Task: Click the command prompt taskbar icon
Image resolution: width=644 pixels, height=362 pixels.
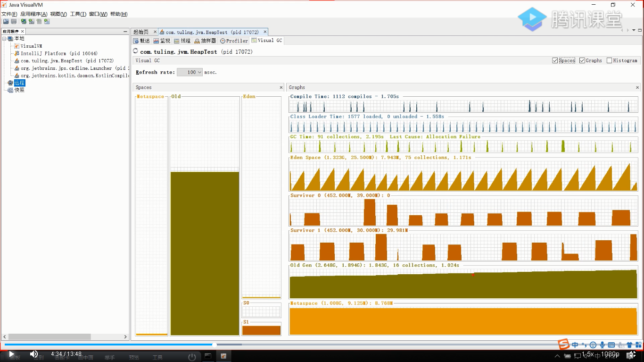Action: (x=208, y=356)
